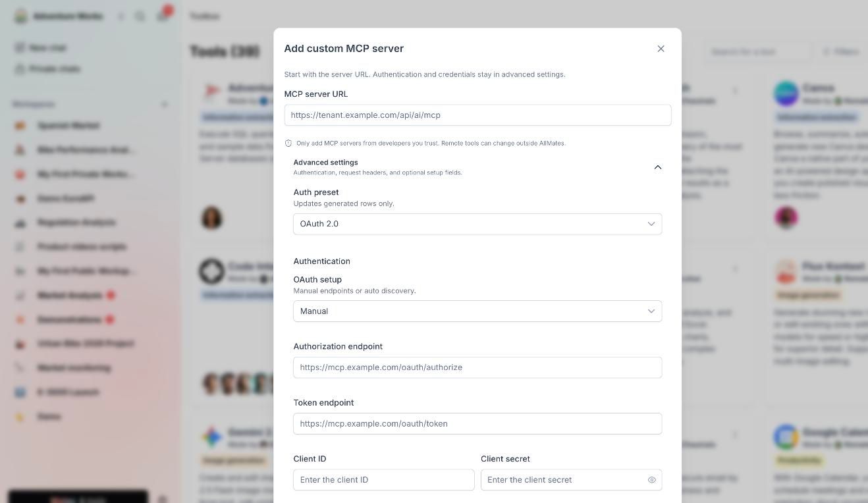Select the Client ID input
Viewport: 868px width, 503px height.
tap(383, 480)
